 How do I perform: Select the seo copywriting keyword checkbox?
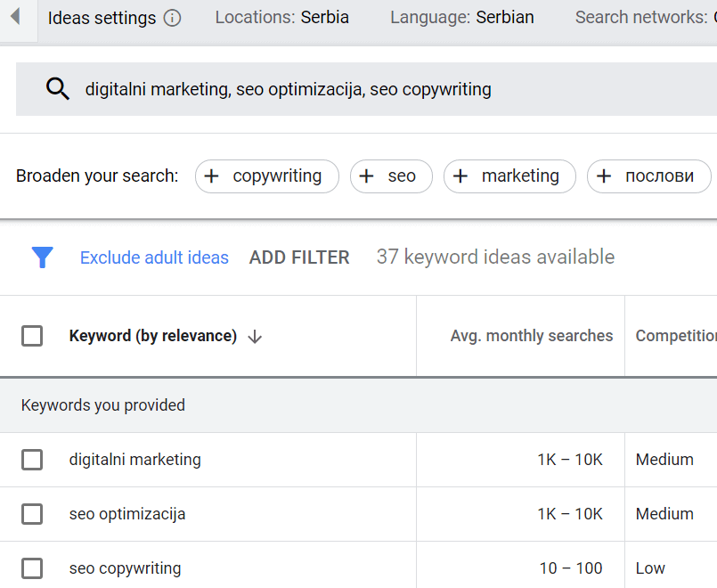[x=33, y=568]
